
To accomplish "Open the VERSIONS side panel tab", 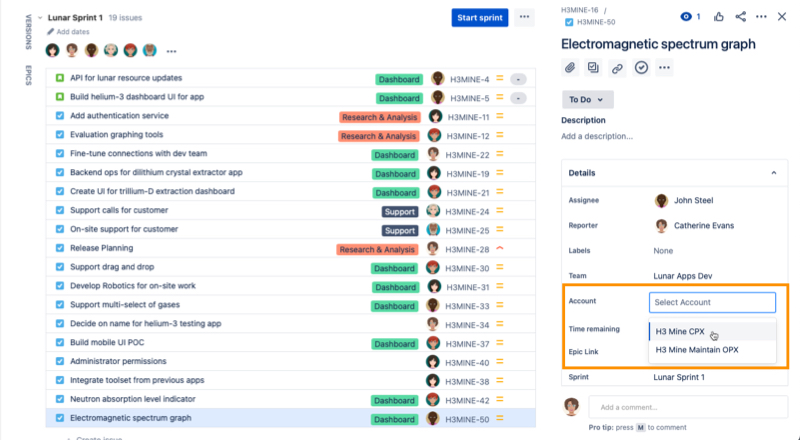I will 27,30.
